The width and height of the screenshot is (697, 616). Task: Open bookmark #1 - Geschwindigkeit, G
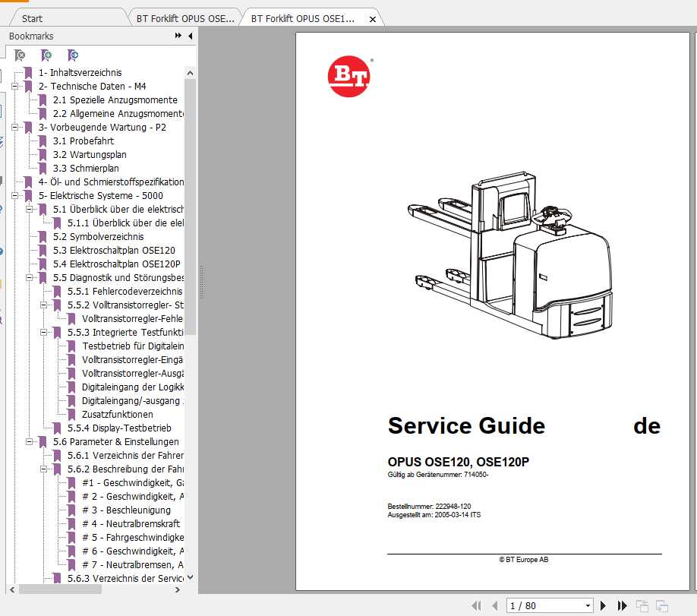click(x=133, y=483)
